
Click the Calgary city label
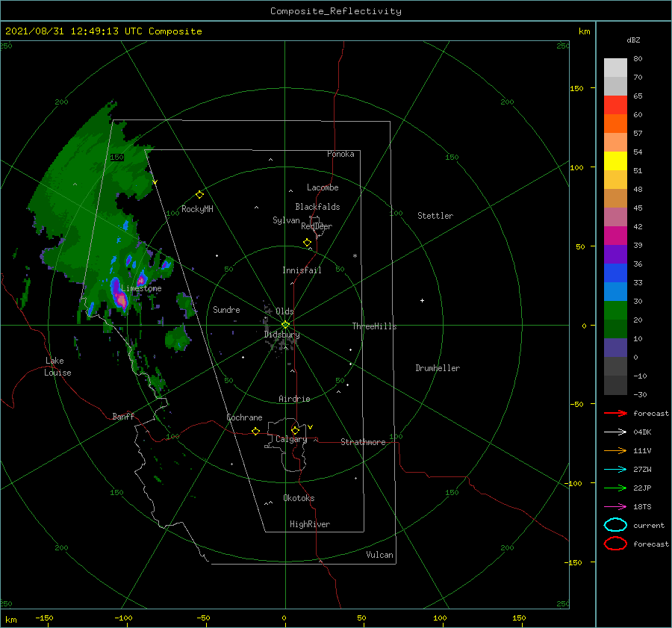(x=291, y=439)
